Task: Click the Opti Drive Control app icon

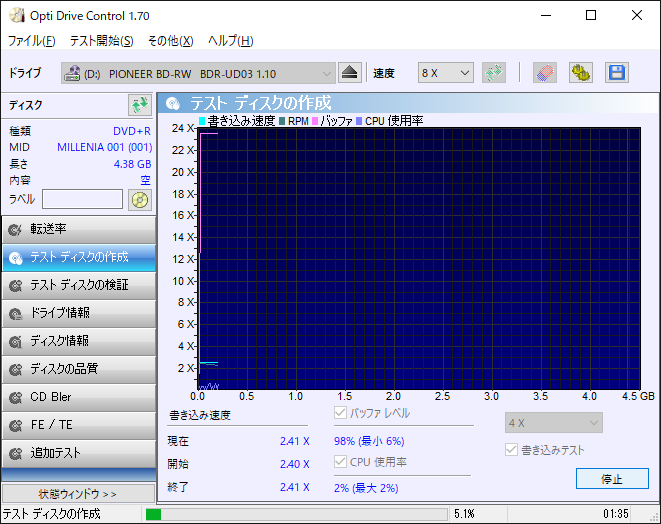Action: 17,16
